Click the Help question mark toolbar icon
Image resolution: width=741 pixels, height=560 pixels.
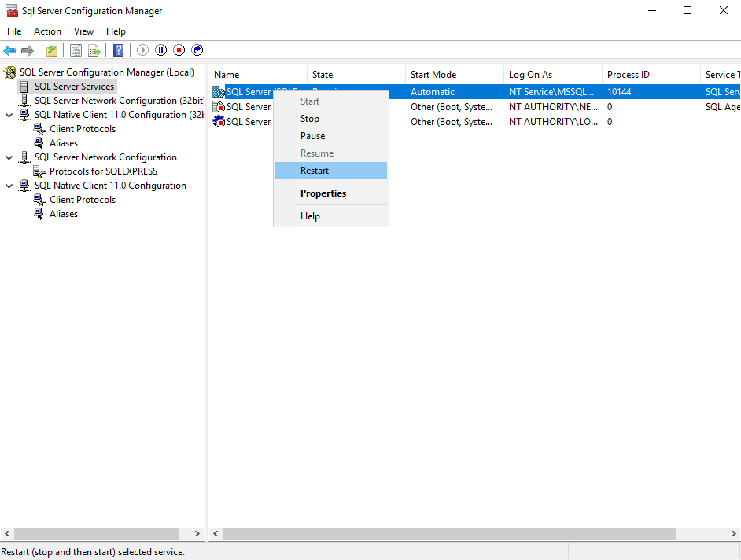tap(118, 50)
